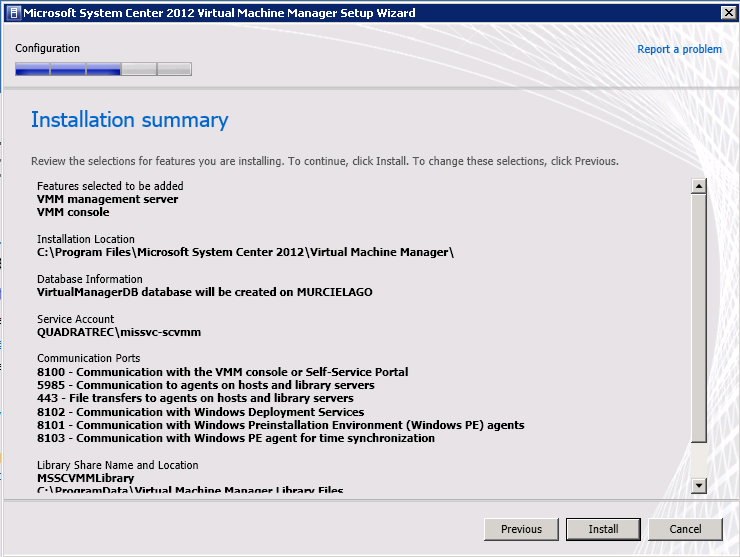Select the 'VMM console' line
Screen dimensions: 740x557
point(73,212)
